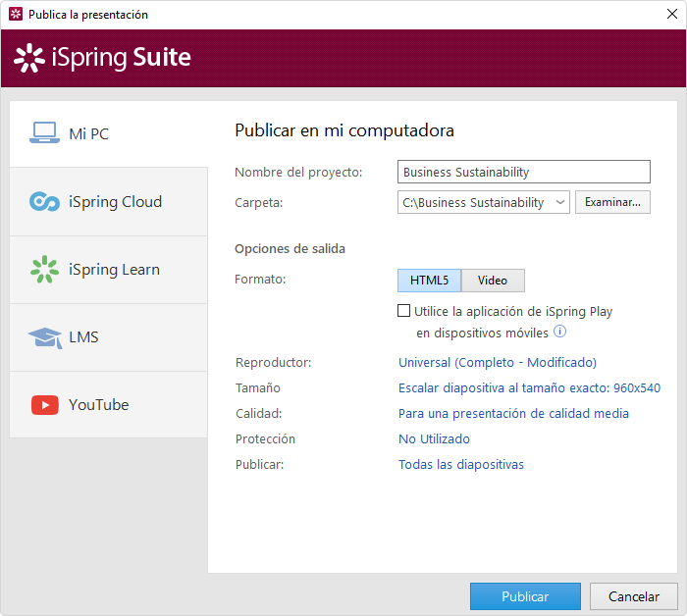Click the red YouTube play icon
687x616 pixels.
pos(45,405)
